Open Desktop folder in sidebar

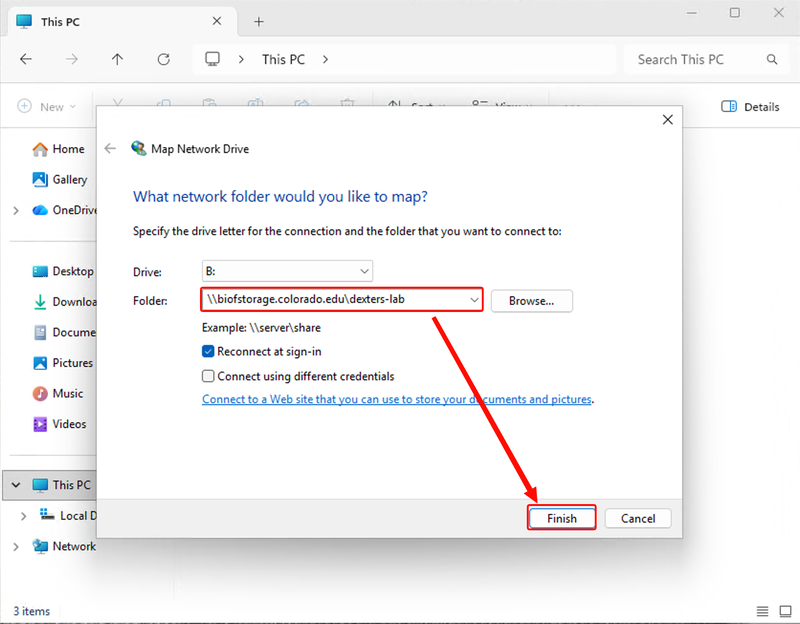click(63, 271)
